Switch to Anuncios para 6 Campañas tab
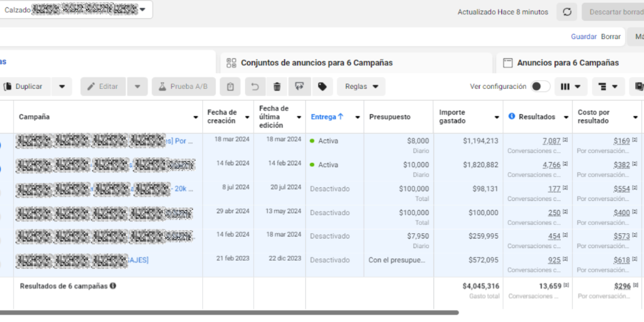The width and height of the screenshot is (644, 322). pos(570,63)
